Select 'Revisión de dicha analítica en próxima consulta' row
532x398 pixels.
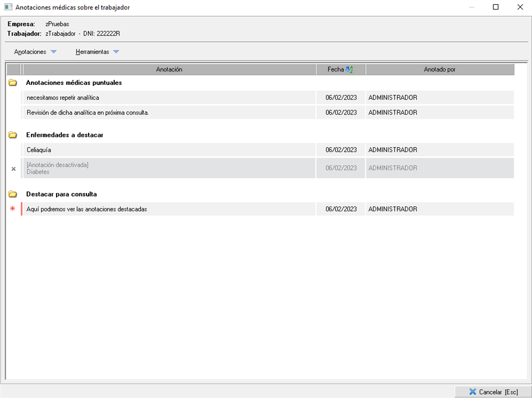click(168, 113)
